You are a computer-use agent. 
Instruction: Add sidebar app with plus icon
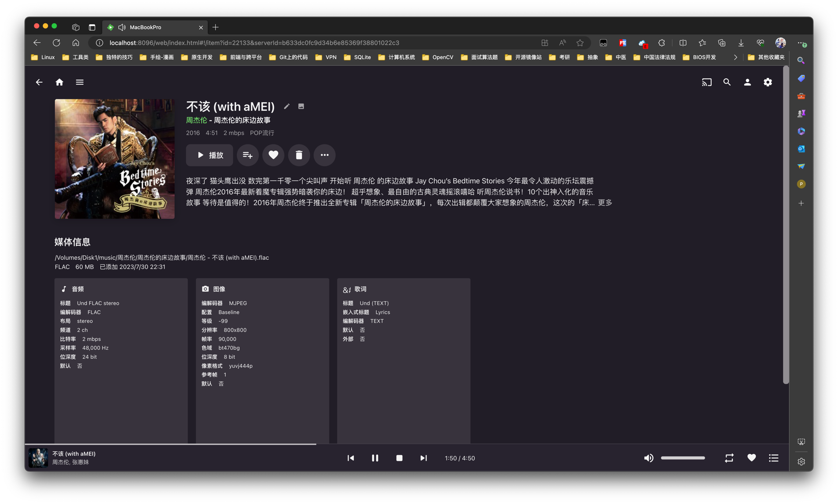(801, 203)
